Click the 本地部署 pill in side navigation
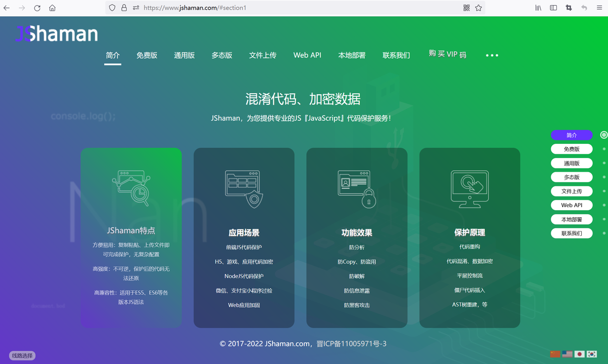This screenshot has height=364, width=608. (572, 220)
